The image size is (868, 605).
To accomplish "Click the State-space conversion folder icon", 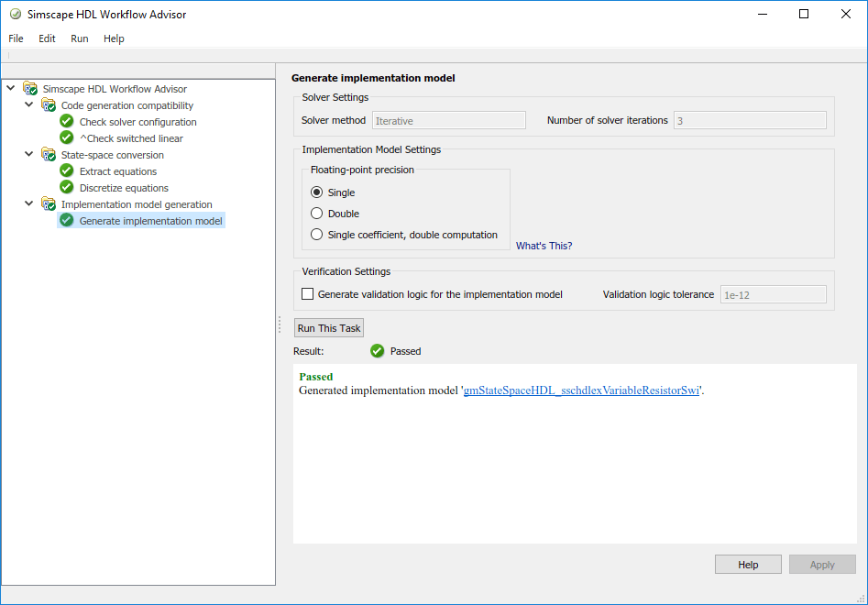I will pos(49,155).
